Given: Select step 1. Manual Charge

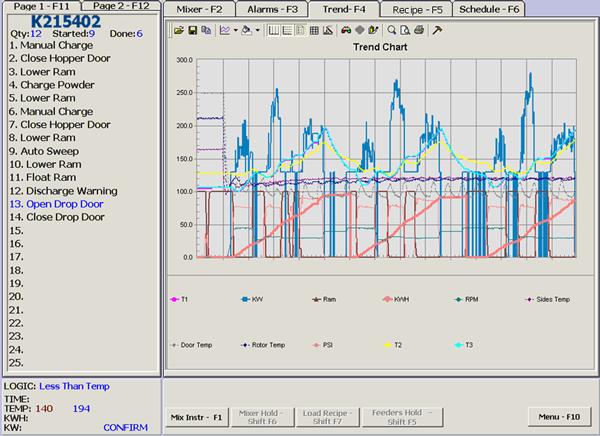Looking at the screenshot, I should pos(51,45).
